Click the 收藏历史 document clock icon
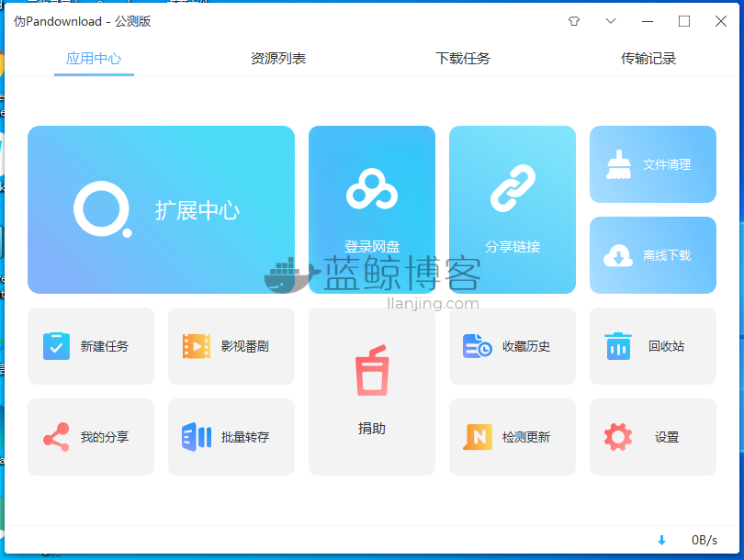Image resolution: width=744 pixels, height=560 pixels. 477,346
